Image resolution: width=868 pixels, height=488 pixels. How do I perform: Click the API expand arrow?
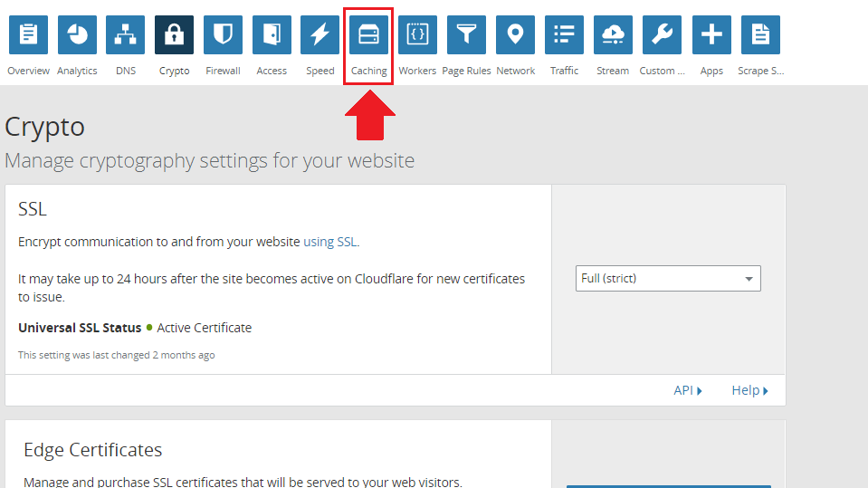700,391
